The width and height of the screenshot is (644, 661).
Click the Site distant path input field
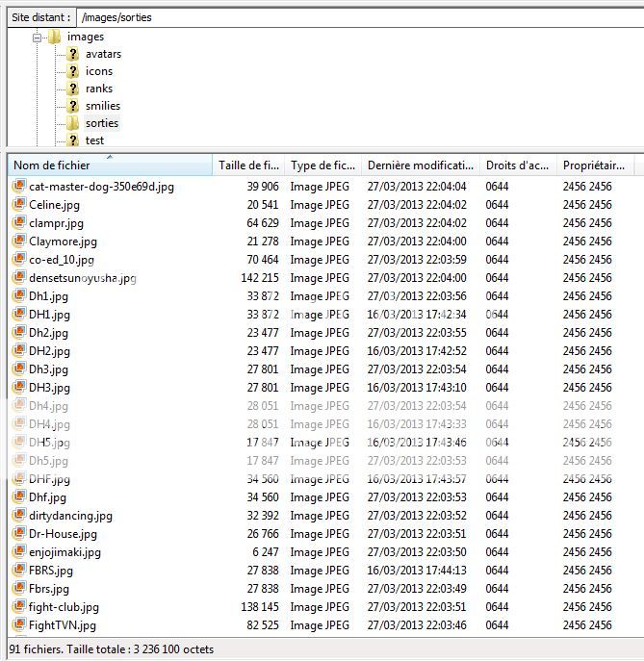(356, 17)
